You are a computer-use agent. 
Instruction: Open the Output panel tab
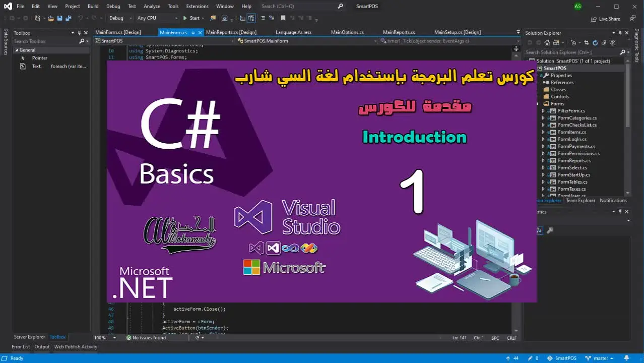(42, 347)
